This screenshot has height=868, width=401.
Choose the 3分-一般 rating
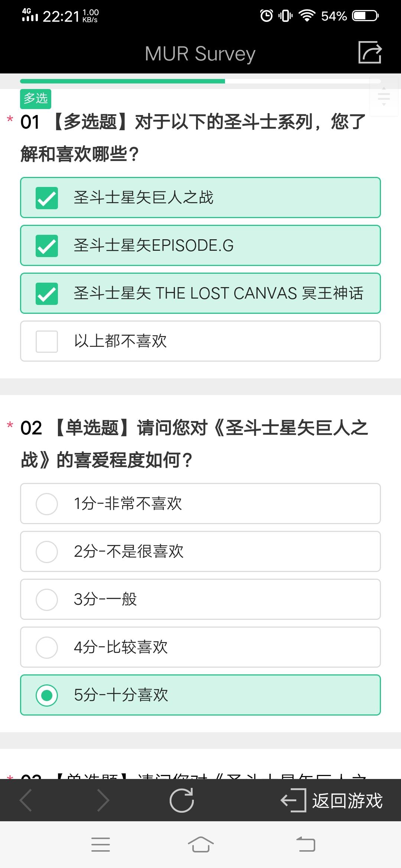pos(200,599)
